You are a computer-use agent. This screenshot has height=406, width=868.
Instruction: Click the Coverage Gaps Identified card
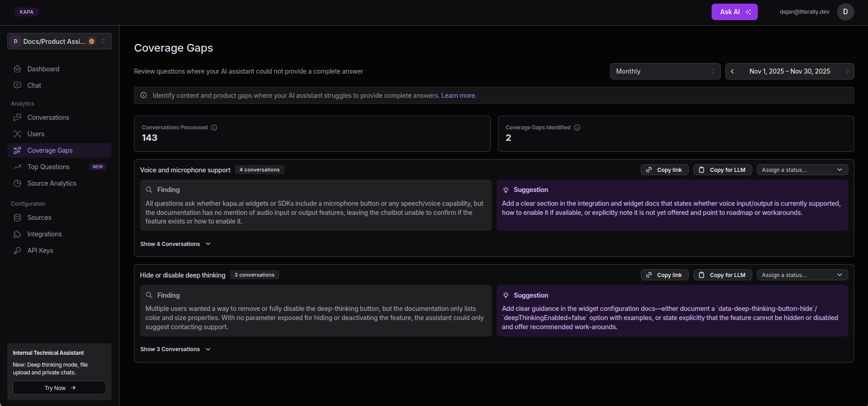pyautogui.click(x=676, y=134)
